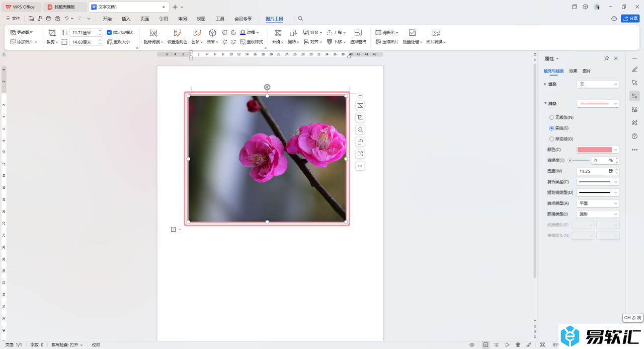The height and width of the screenshot is (349, 644).
Task: Switch to the 图片 tab in properties panel
Action: 587,71
